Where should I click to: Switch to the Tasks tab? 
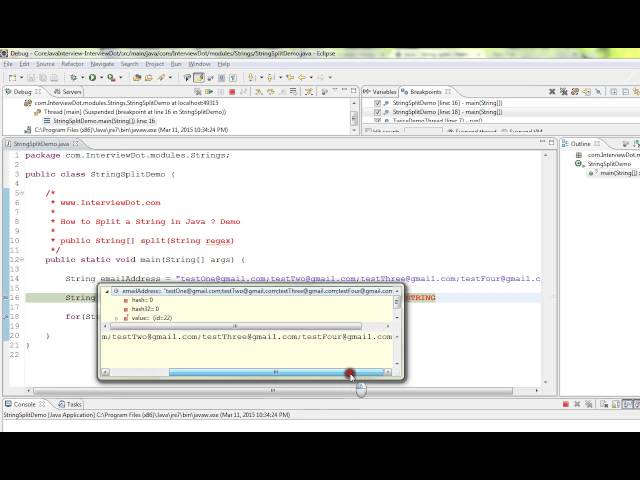tap(70, 404)
